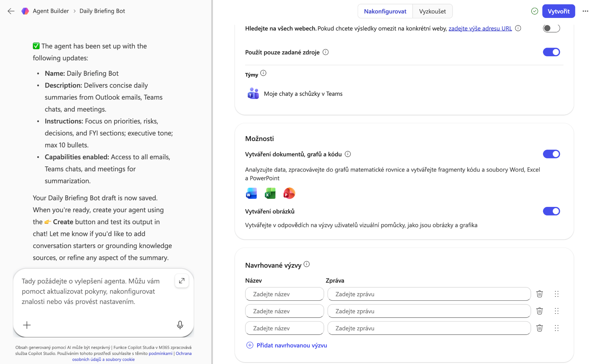The image size is (594, 364).
Task: Click the Teams icon for chats and meetings
Action: [253, 93]
